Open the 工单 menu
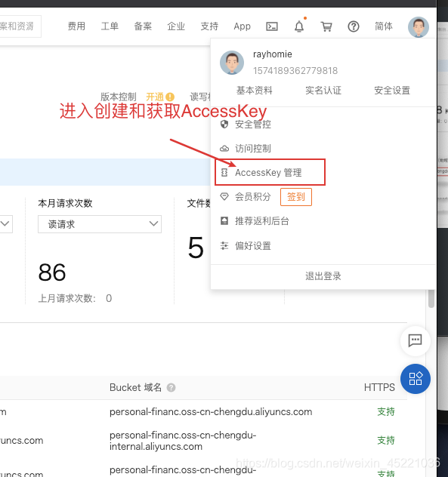Screen dimensions: 448x477 (110, 26)
